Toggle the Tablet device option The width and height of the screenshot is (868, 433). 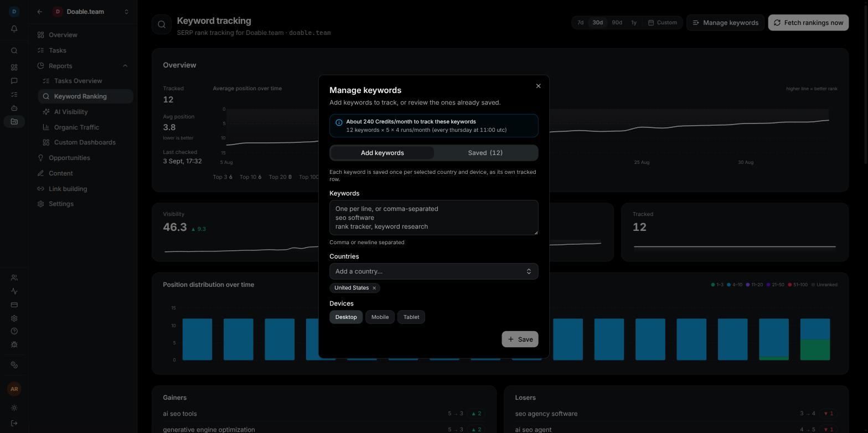411,317
